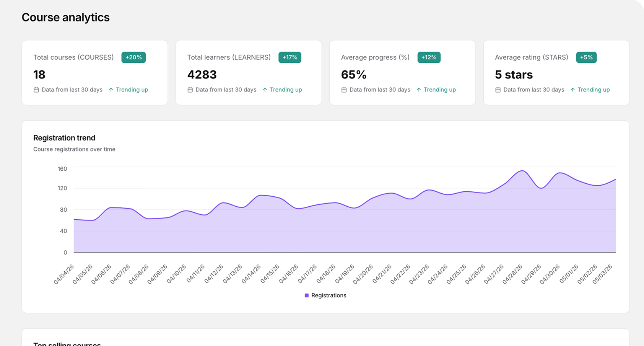Click Trending up text in Total courses card

(132, 90)
